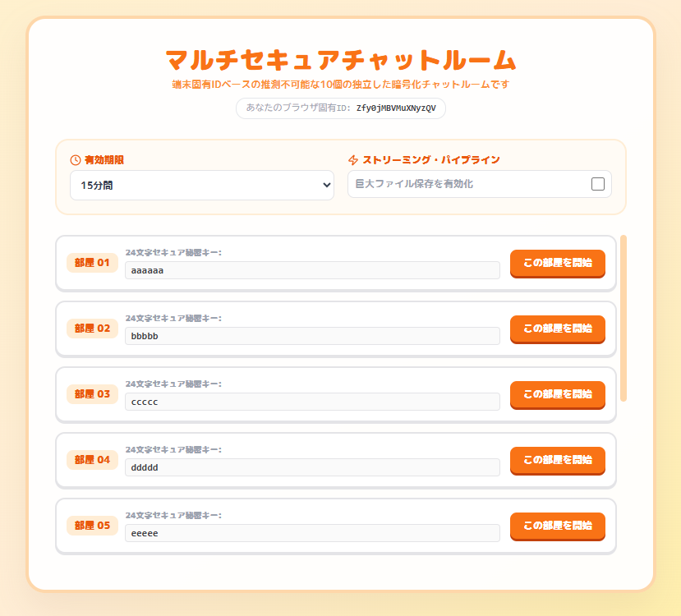The image size is (681, 616).
Task: Start room 04 with この部屋を開始 button
Action: [x=558, y=460]
